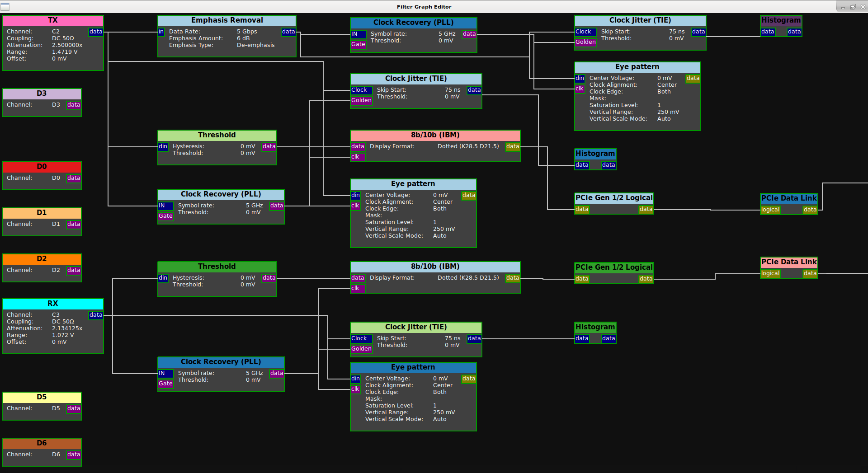Select the pink 8b/10b (IBM) clk input port
Viewport: 868px width, 473px height.
(355, 157)
